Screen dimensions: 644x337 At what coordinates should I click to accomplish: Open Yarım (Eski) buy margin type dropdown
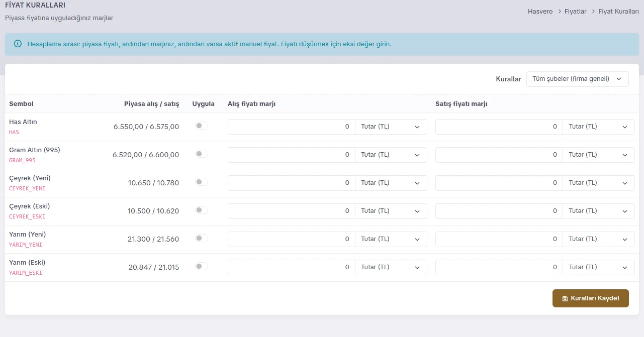tap(391, 267)
